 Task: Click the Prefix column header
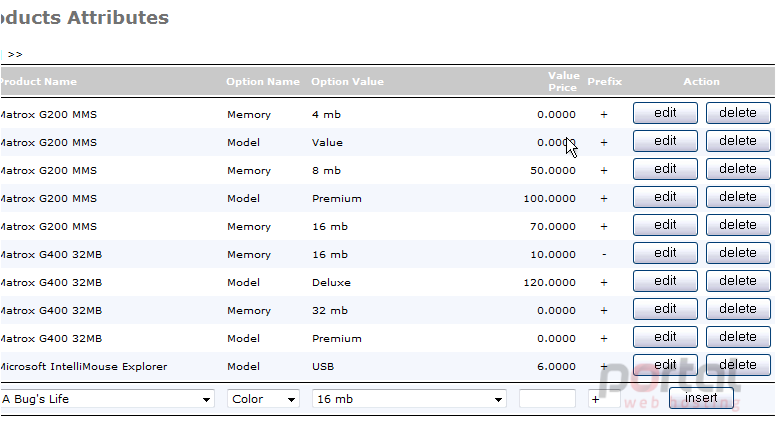click(604, 82)
